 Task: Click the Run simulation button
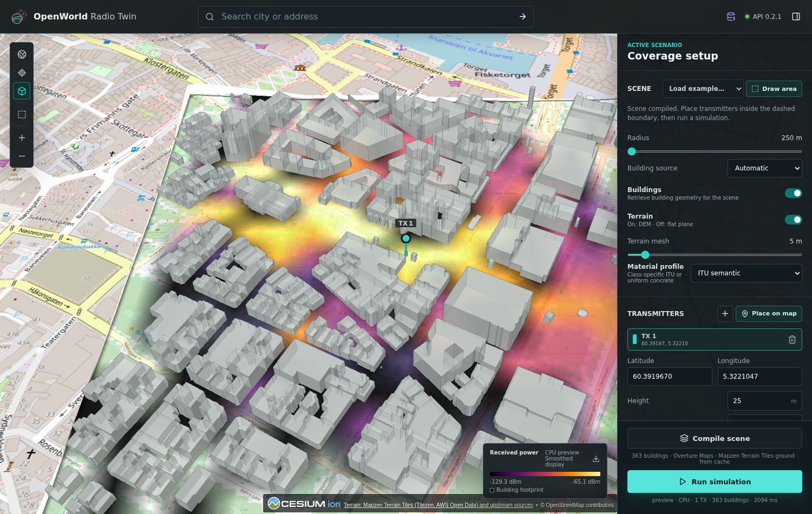click(715, 482)
